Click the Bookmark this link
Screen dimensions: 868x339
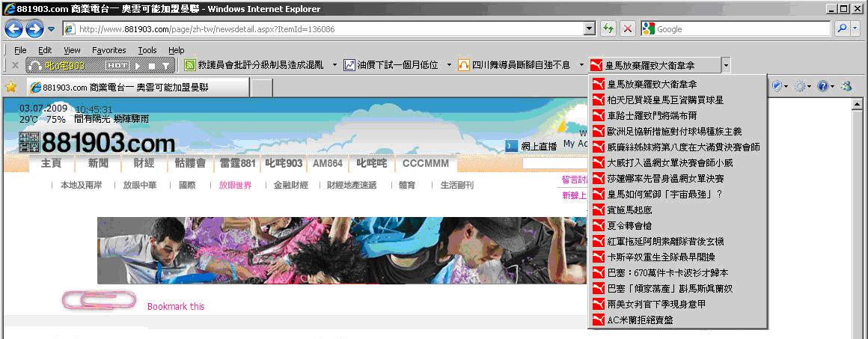(175, 306)
